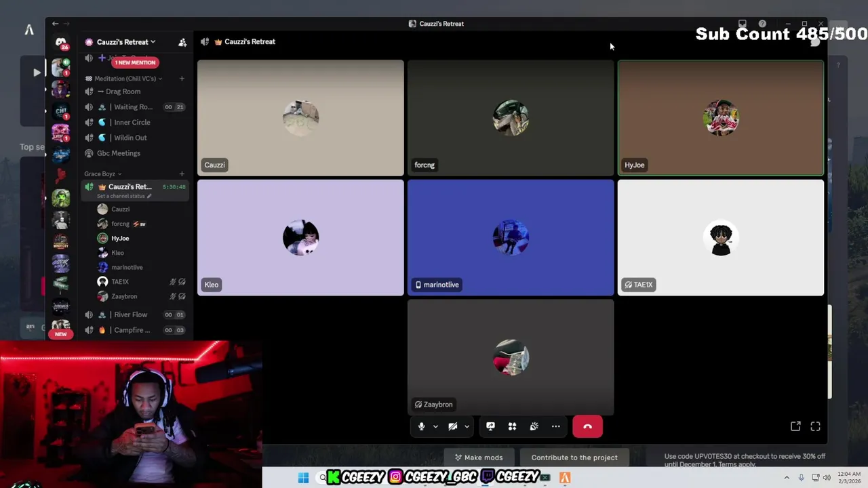Click Contribute to the project button
The width and height of the screenshot is (868, 488).
(574, 457)
